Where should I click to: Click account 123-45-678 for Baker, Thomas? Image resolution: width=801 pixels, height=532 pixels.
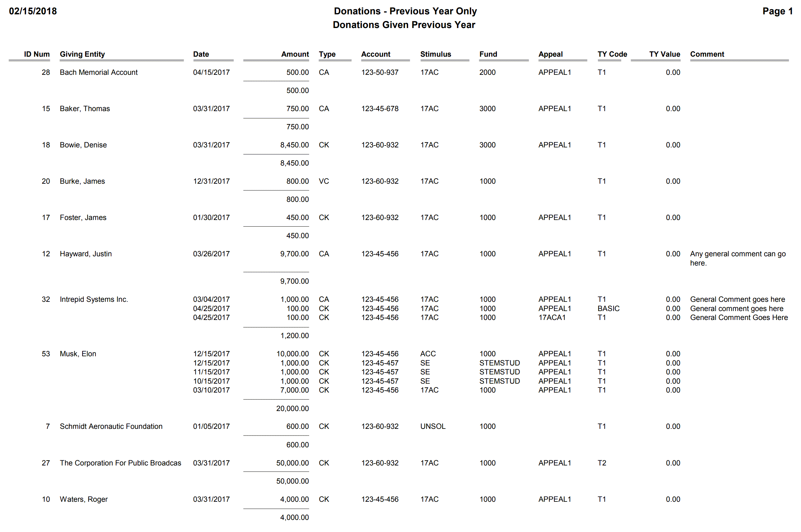379,109
